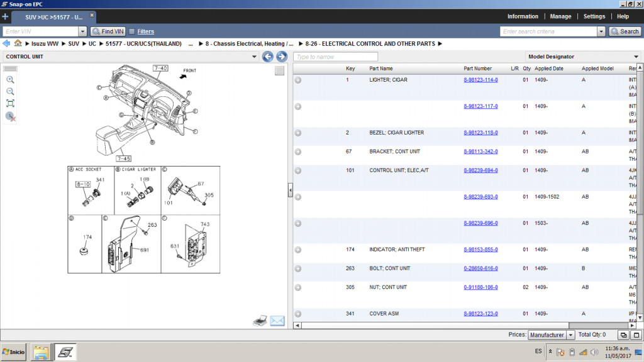Click the diagram toolbar grip handle
The width and height of the screenshot is (644, 362).
tap(10, 69)
